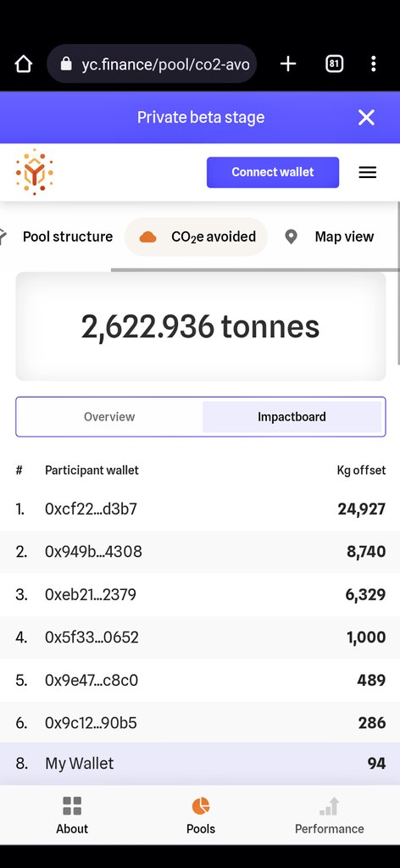Open the browser three-dot menu

point(374,64)
